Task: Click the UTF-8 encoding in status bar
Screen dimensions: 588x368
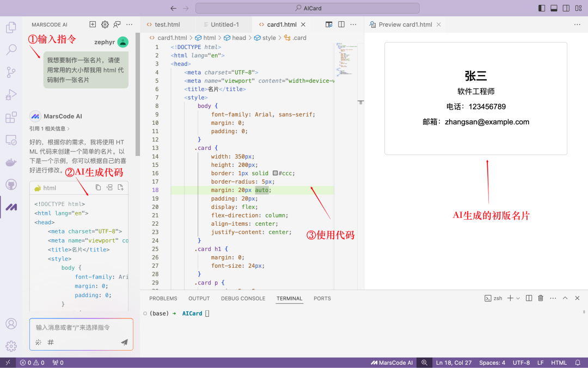Action: [521, 363]
